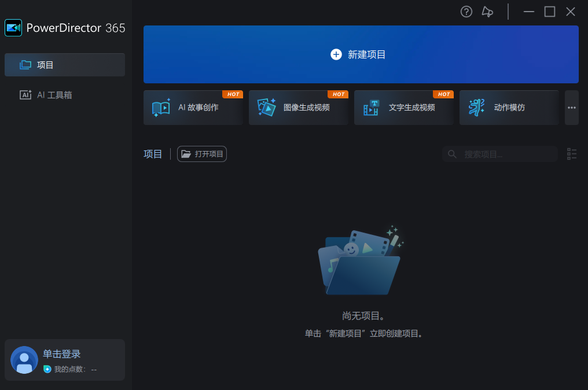Image resolution: width=588 pixels, height=390 pixels.
Task: Click the folder icon inside 打开项目
Action: (185, 153)
